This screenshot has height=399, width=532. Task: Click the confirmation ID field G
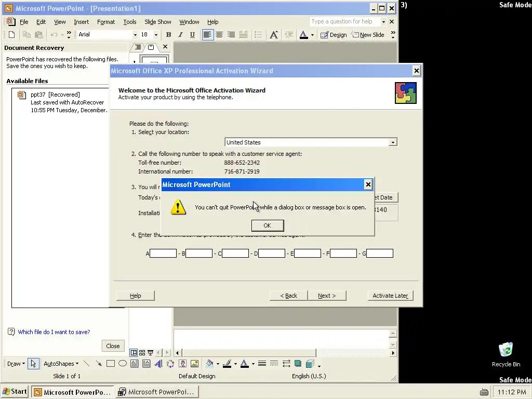click(x=380, y=254)
